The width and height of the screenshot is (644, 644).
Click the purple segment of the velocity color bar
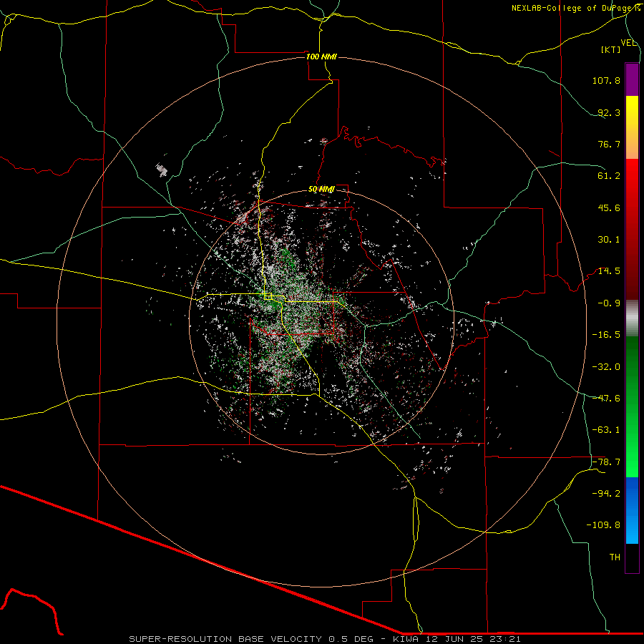pyautogui.click(x=632, y=79)
